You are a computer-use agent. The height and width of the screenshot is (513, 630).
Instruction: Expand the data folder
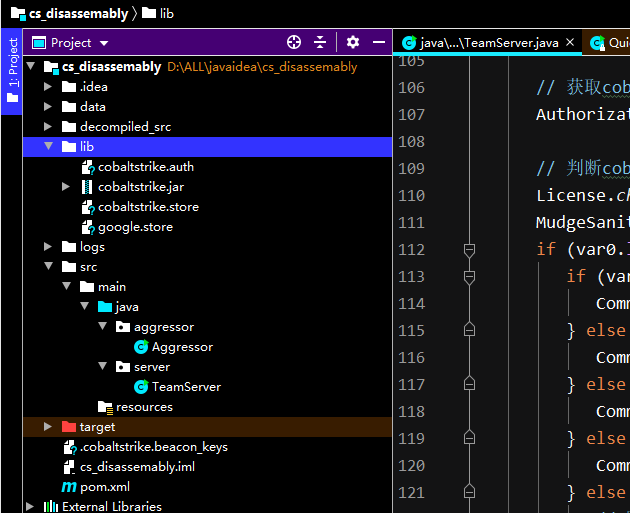pyautogui.click(x=48, y=106)
